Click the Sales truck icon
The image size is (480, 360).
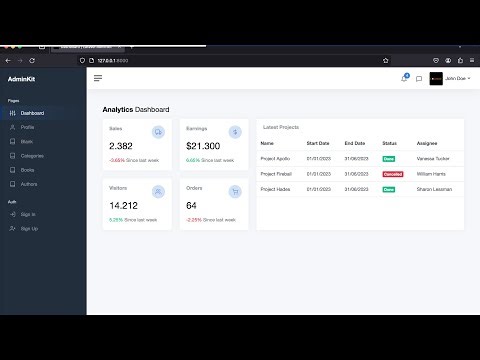pyautogui.click(x=158, y=132)
